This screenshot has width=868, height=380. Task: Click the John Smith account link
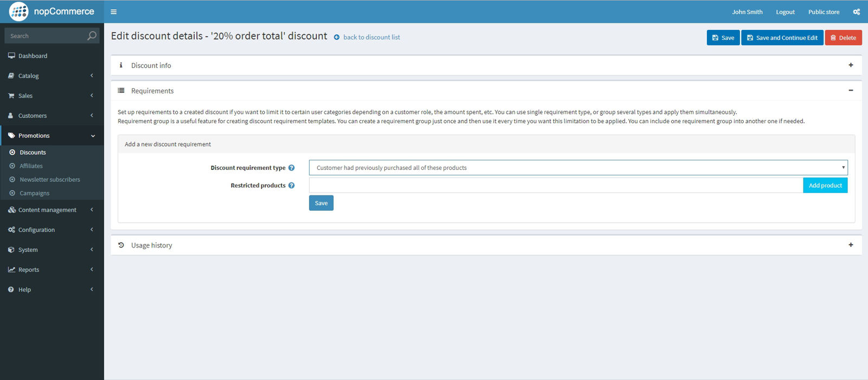tap(747, 12)
